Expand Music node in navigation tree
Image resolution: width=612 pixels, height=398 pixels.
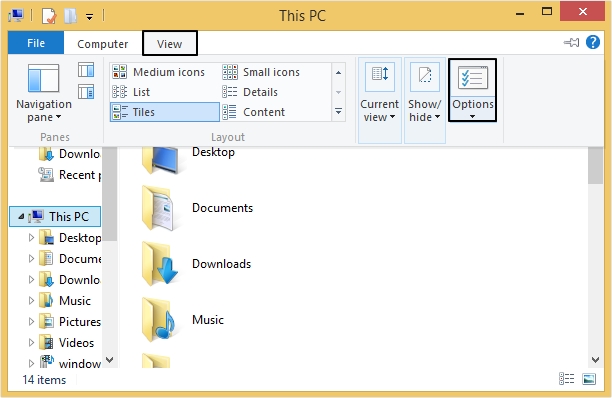tap(31, 300)
